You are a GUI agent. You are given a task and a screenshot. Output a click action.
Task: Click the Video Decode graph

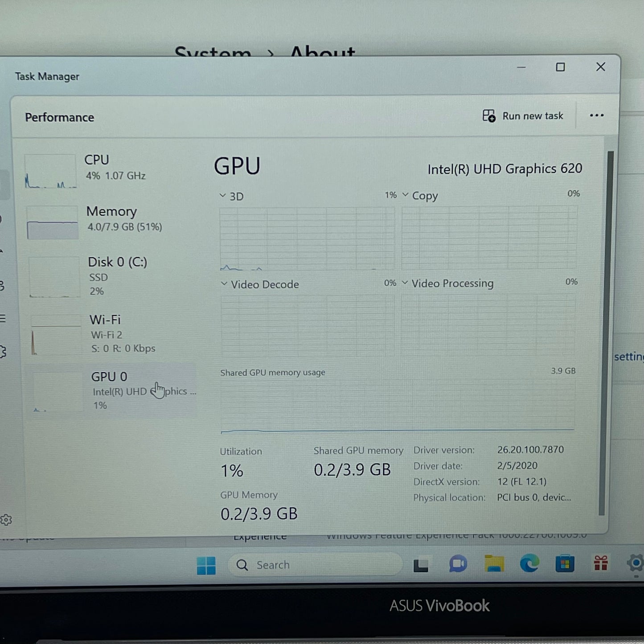click(x=308, y=325)
